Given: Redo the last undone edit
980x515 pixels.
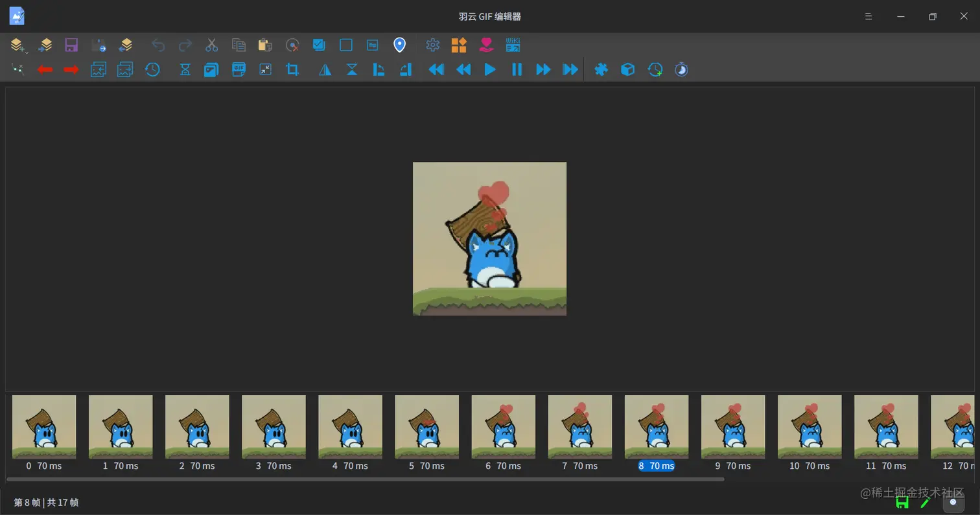Looking at the screenshot, I should [x=185, y=45].
